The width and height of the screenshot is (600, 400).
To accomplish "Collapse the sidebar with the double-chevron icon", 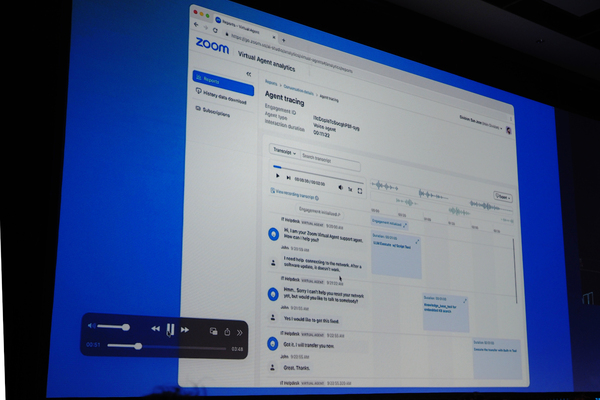I will [x=249, y=74].
